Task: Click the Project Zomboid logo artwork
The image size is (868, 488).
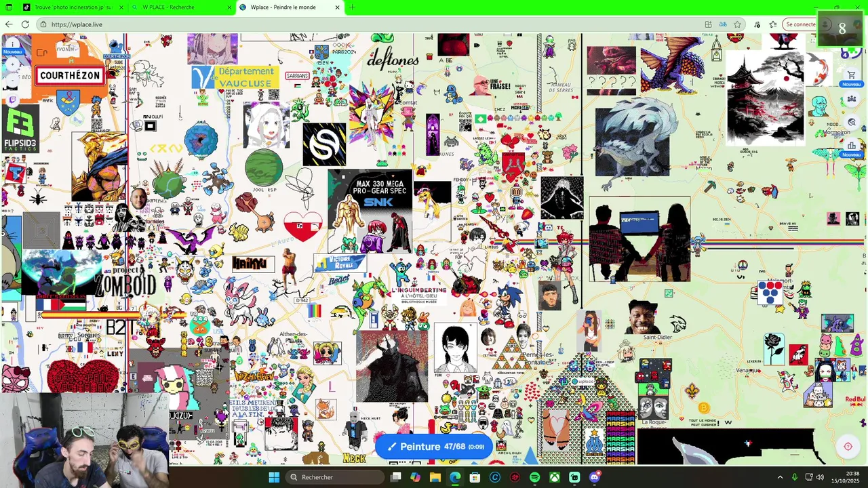Action: (125, 281)
